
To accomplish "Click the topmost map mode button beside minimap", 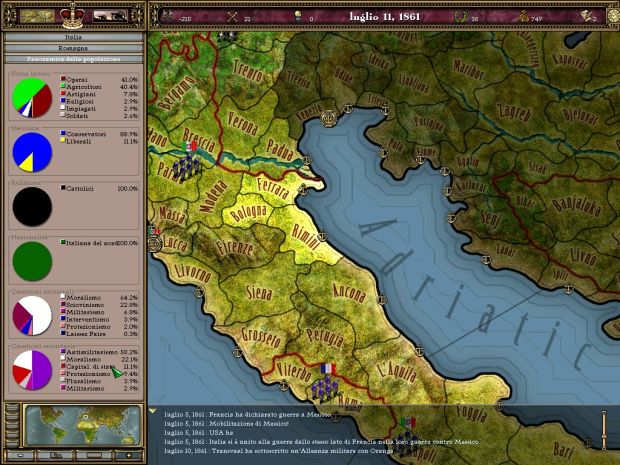I will 12,408.
